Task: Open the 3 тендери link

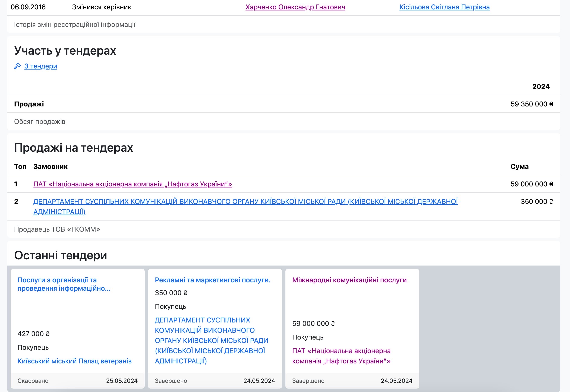Action: (41, 66)
